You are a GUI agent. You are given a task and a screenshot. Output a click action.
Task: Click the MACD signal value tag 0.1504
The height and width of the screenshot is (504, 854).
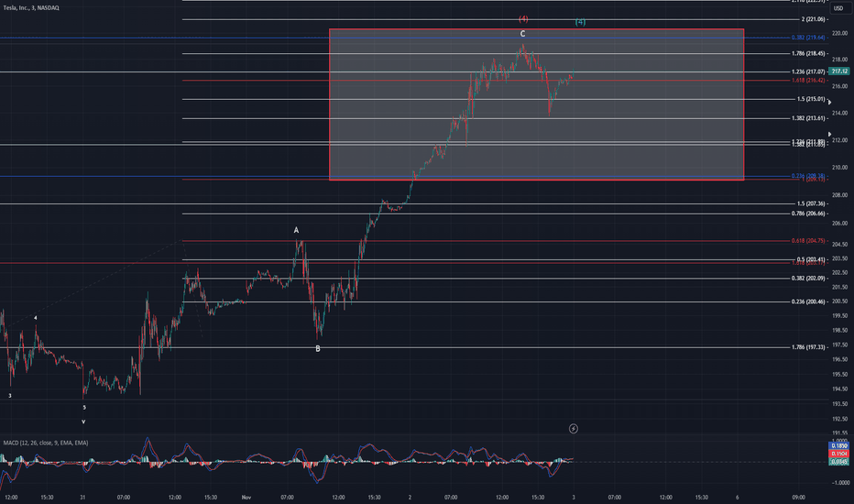point(839,454)
